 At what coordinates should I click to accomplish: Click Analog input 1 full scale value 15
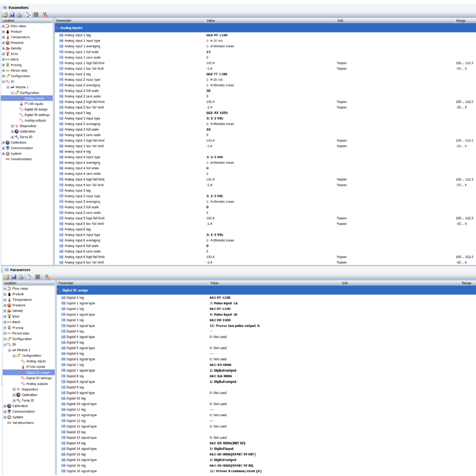[208, 52]
